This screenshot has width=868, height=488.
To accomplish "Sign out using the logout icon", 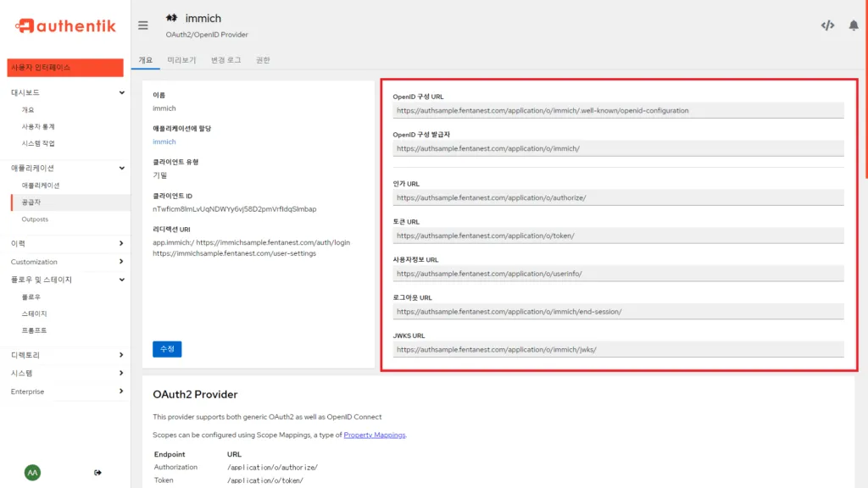I will pos(97,473).
